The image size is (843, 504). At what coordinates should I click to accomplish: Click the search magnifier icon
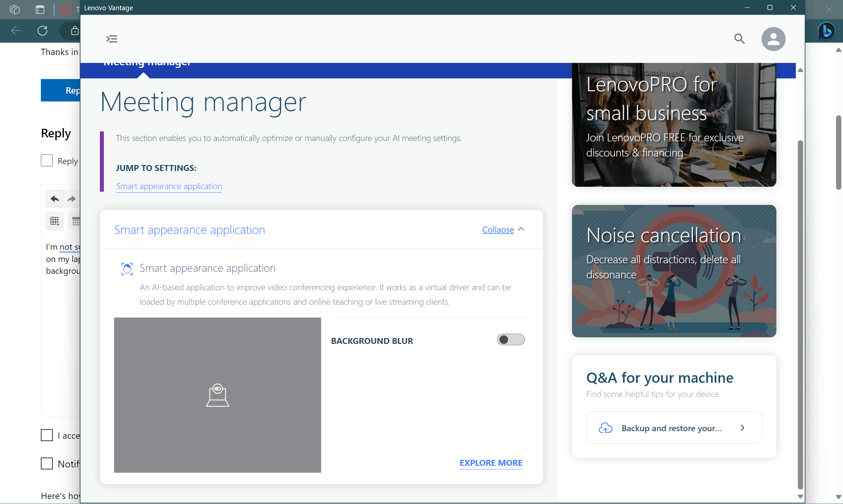[x=739, y=39]
